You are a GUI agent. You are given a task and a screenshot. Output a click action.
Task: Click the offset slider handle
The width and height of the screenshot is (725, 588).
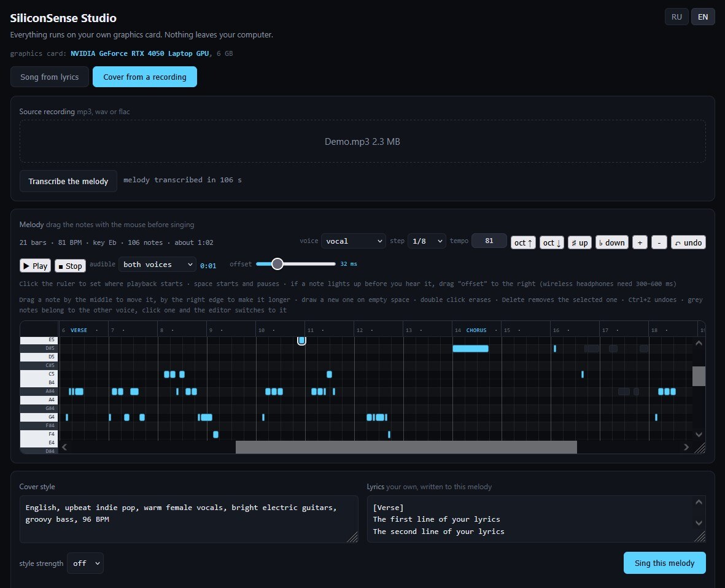[277, 264]
